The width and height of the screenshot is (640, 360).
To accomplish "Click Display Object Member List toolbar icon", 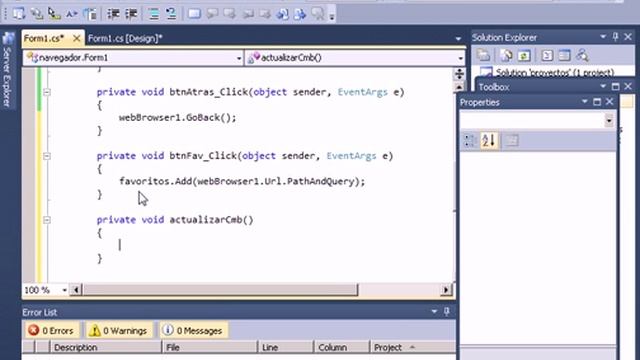I will click(18, 14).
